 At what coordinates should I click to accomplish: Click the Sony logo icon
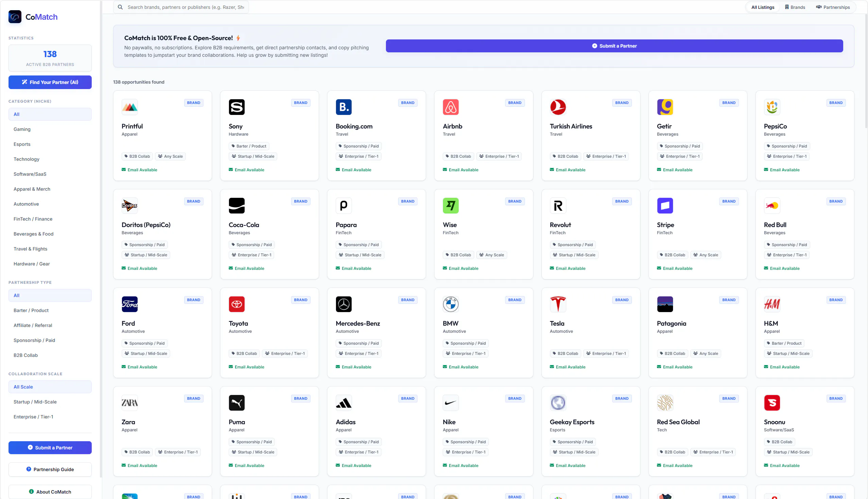point(237,107)
